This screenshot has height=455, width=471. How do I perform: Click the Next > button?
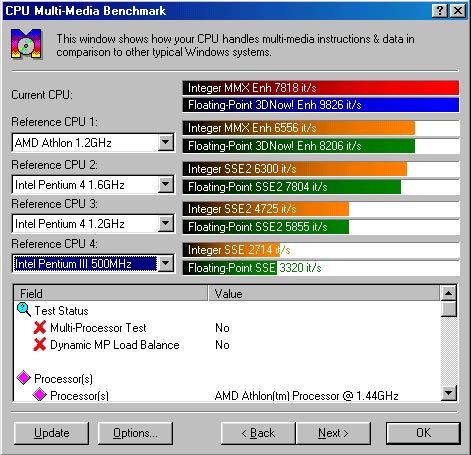pos(333,433)
